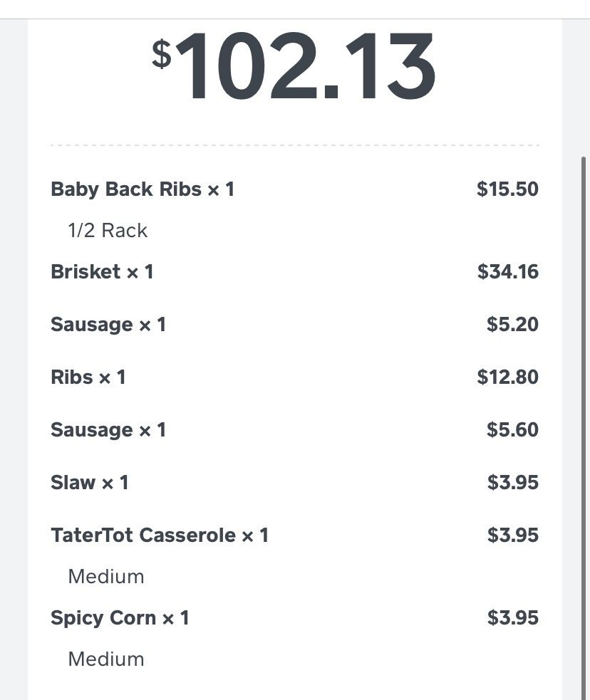Select the Sausage item priced $5.20
Image resolution: width=590 pixels, height=700 pixels.
[108, 325]
